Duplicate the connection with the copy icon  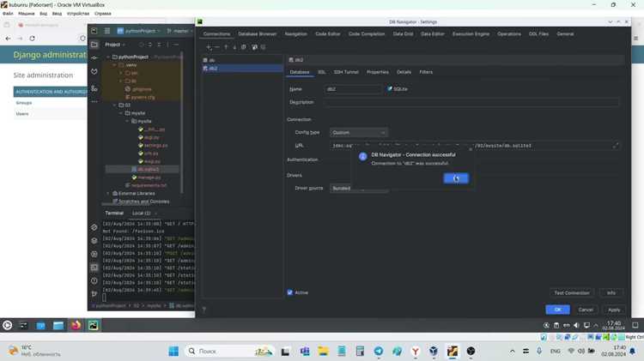pyautogui.click(x=244, y=47)
